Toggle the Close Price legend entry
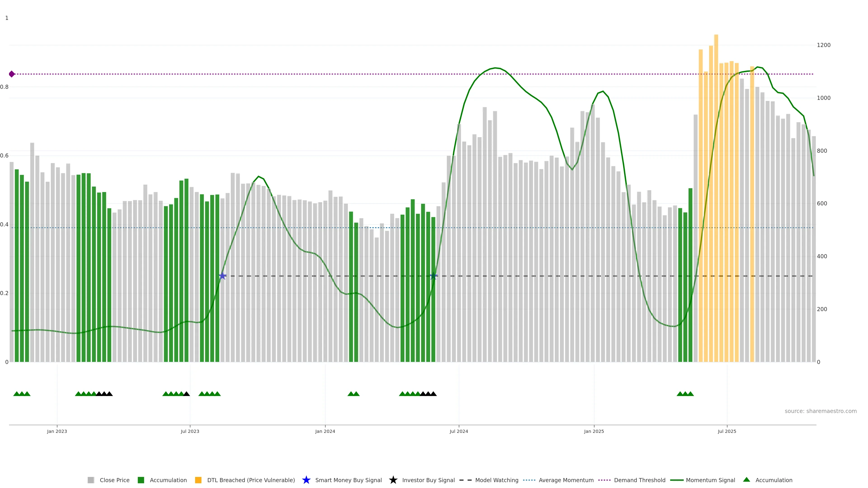The width and height of the screenshot is (868, 488). point(114,480)
